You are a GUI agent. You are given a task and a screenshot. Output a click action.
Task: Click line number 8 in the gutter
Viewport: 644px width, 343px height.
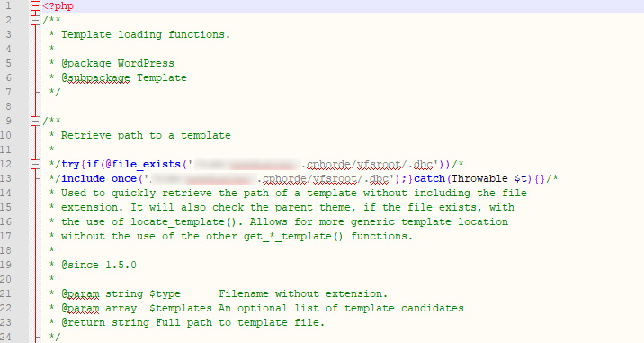coord(8,106)
